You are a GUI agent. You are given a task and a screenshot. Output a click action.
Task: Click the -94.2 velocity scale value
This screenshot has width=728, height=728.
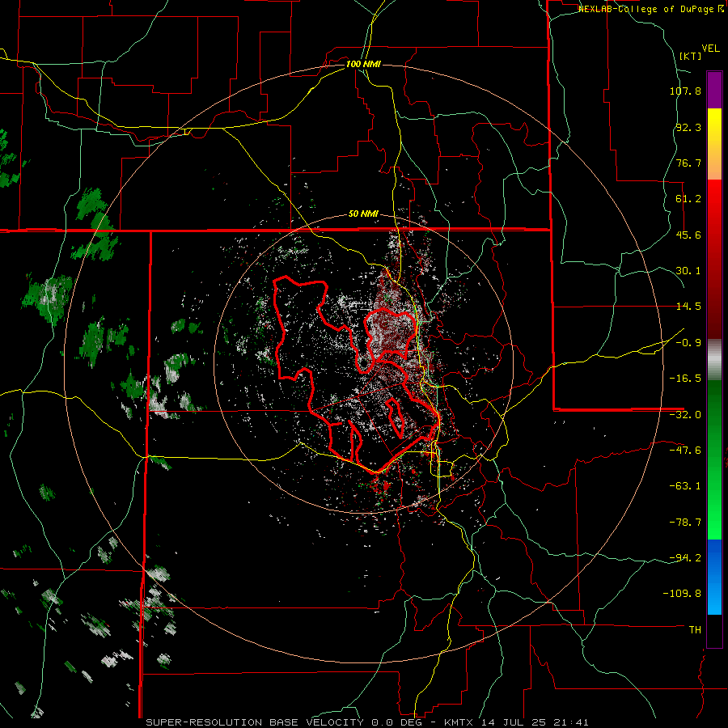pyautogui.click(x=685, y=558)
